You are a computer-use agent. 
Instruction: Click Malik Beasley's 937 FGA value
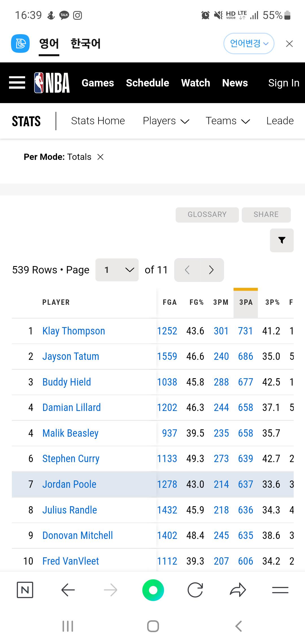point(169,433)
